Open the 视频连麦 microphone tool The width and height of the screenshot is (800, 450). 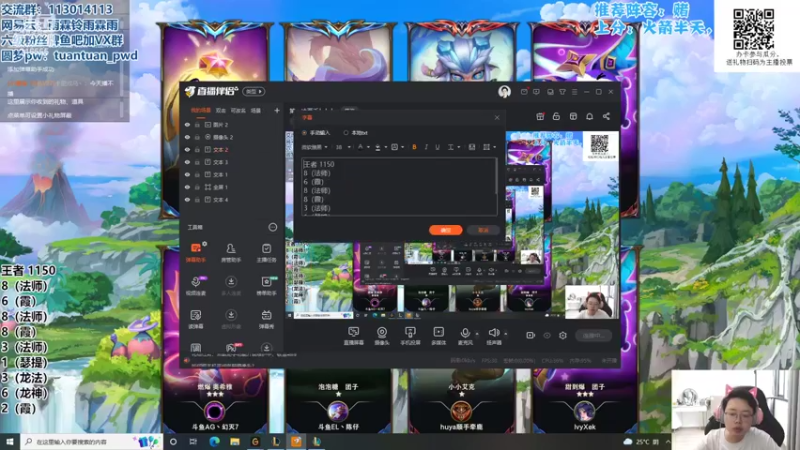point(195,286)
